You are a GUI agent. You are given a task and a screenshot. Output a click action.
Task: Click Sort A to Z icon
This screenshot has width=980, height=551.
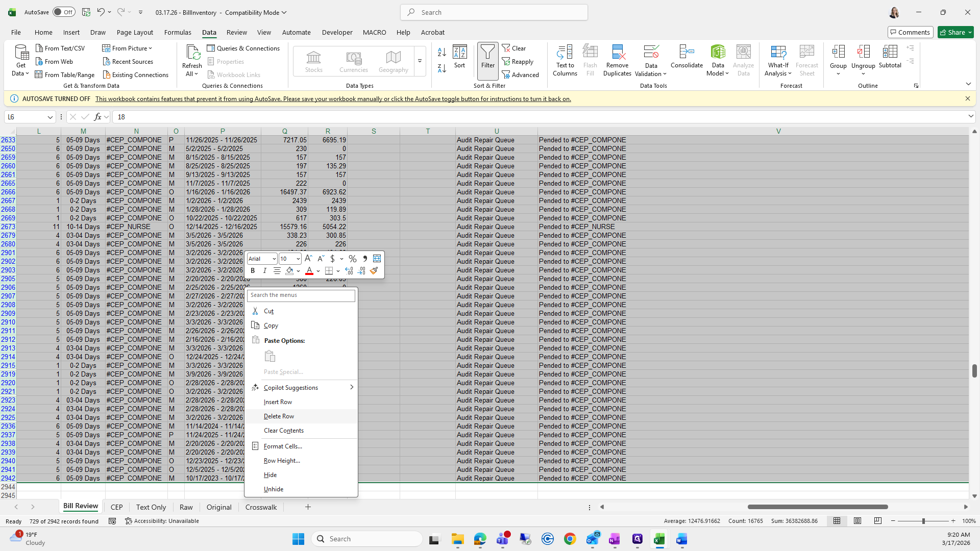coord(442,52)
